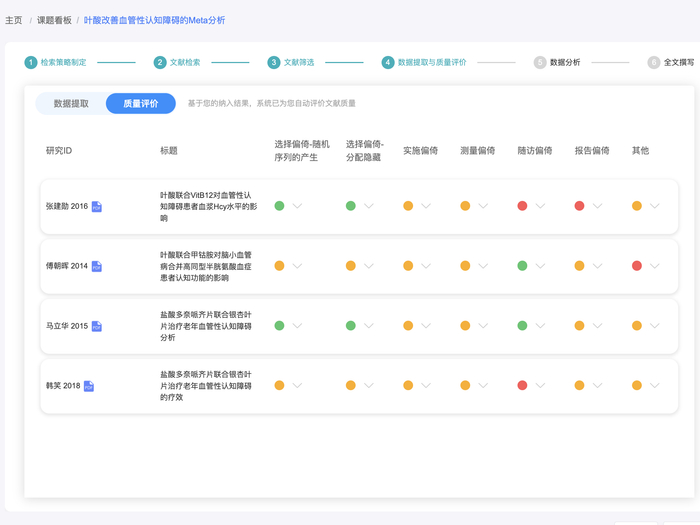The image size is (700, 525).
Task: Click step 2 文献检索 circle
Action: pyautogui.click(x=160, y=62)
